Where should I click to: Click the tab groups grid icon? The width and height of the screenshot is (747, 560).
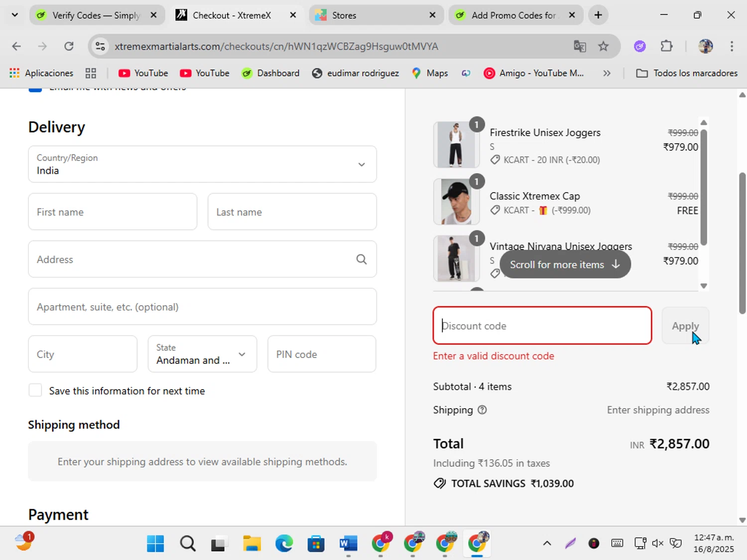pos(91,73)
